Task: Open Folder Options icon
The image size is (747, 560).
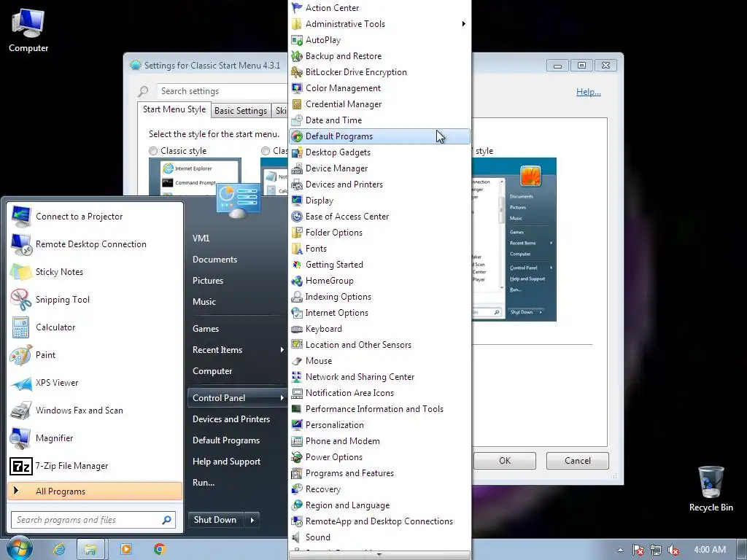Action: (297, 233)
